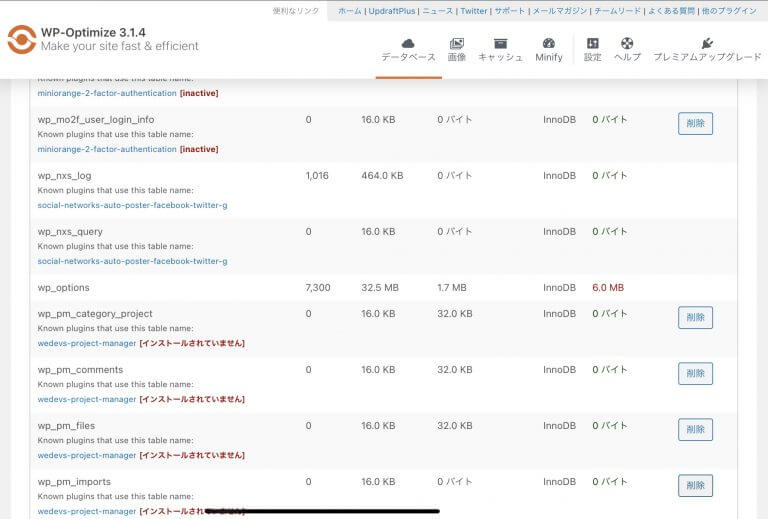768x519 pixels.
Task: Open the Twitter link
Action: [x=474, y=11]
